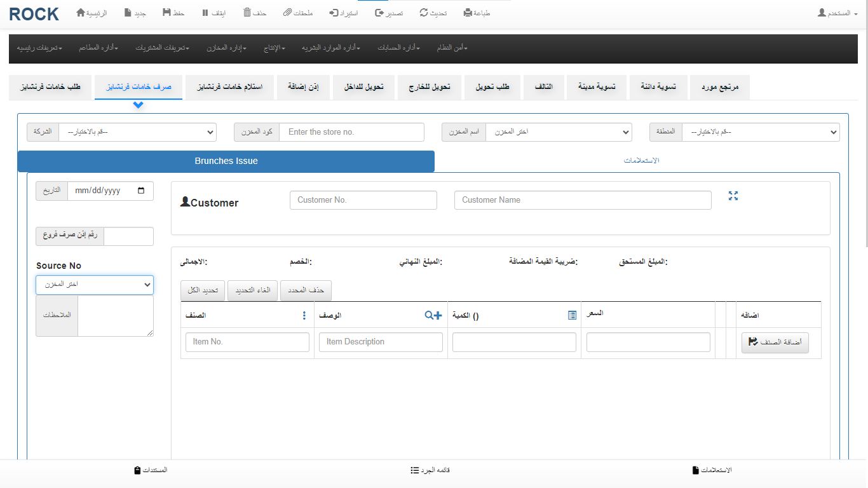Switch to the التالف tab

(543, 87)
